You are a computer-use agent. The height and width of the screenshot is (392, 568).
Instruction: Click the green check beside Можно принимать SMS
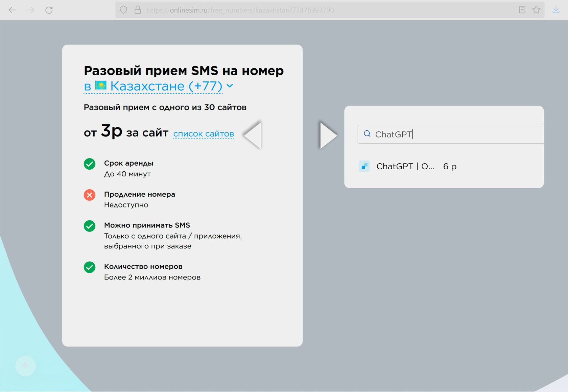[x=90, y=226]
